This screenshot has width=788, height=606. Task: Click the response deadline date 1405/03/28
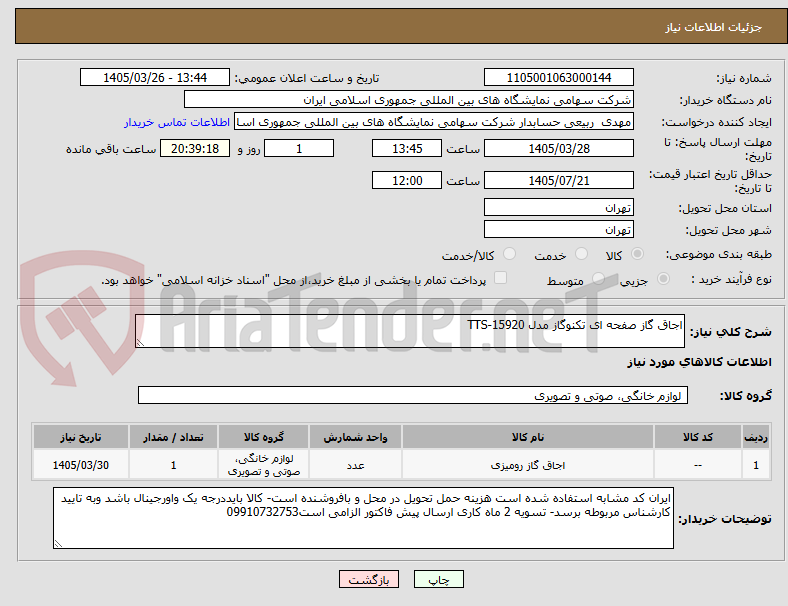tap(559, 149)
